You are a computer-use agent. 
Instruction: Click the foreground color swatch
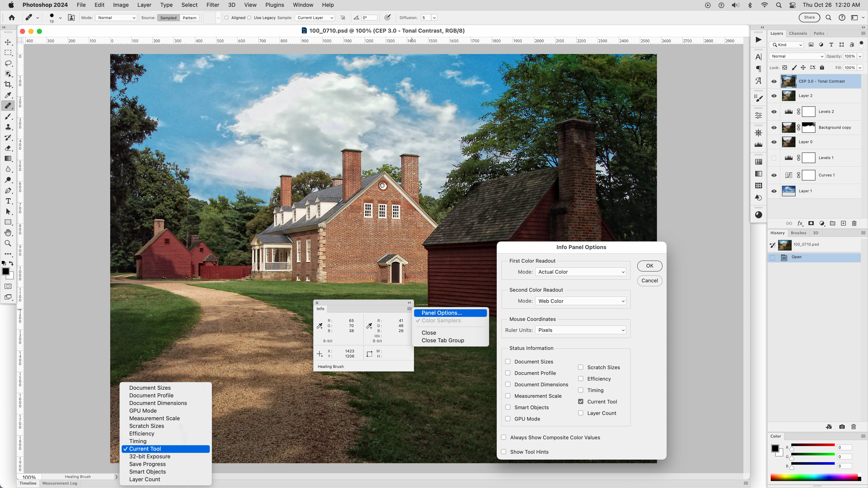5,272
